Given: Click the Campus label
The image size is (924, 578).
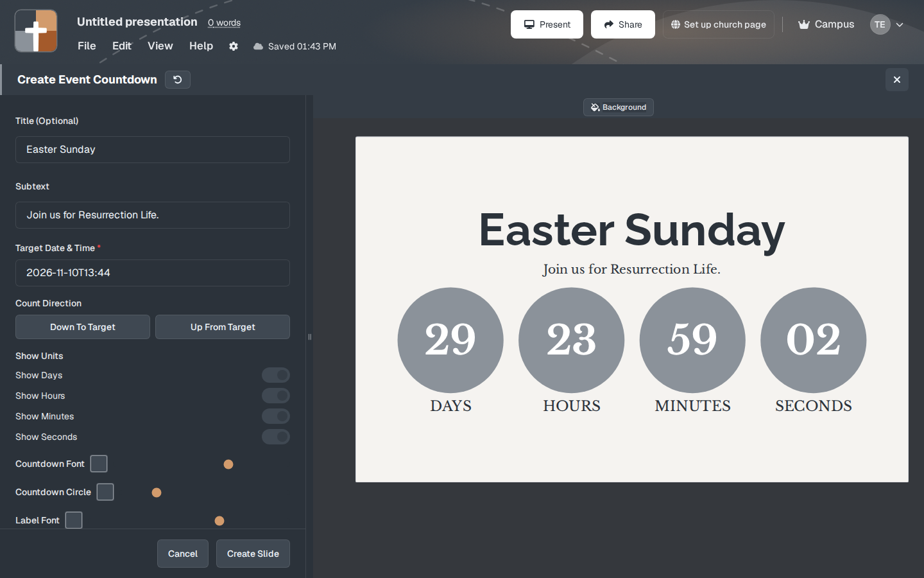Looking at the screenshot, I should point(834,24).
